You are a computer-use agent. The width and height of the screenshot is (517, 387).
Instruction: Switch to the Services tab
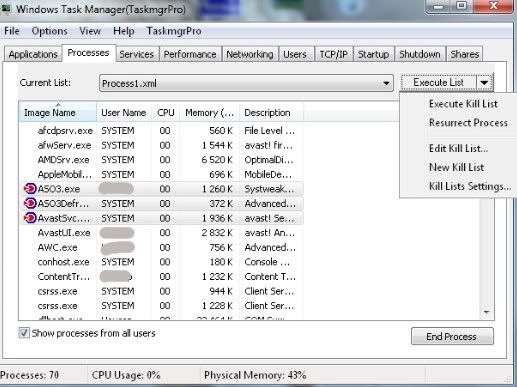coord(137,54)
